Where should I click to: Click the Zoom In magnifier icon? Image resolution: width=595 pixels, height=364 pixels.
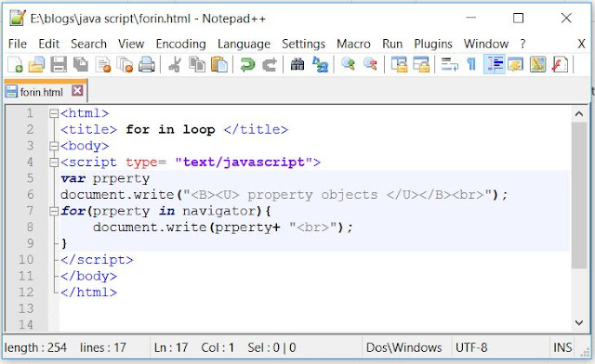pos(348,64)
